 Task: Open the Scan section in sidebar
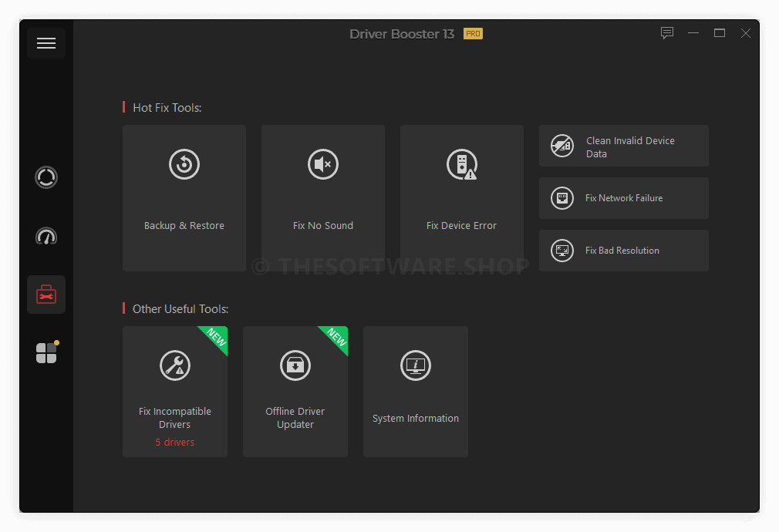pyautogui.click(x=46, y=177)
